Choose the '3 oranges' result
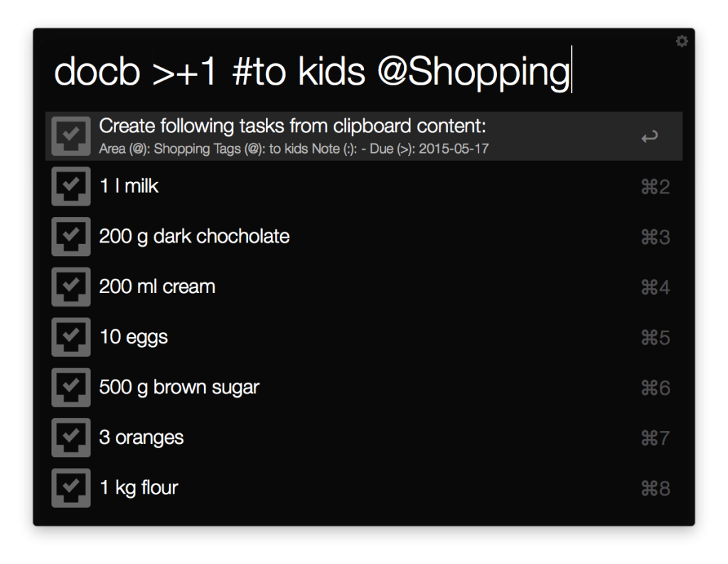728x564 pixels. point(141,437)
